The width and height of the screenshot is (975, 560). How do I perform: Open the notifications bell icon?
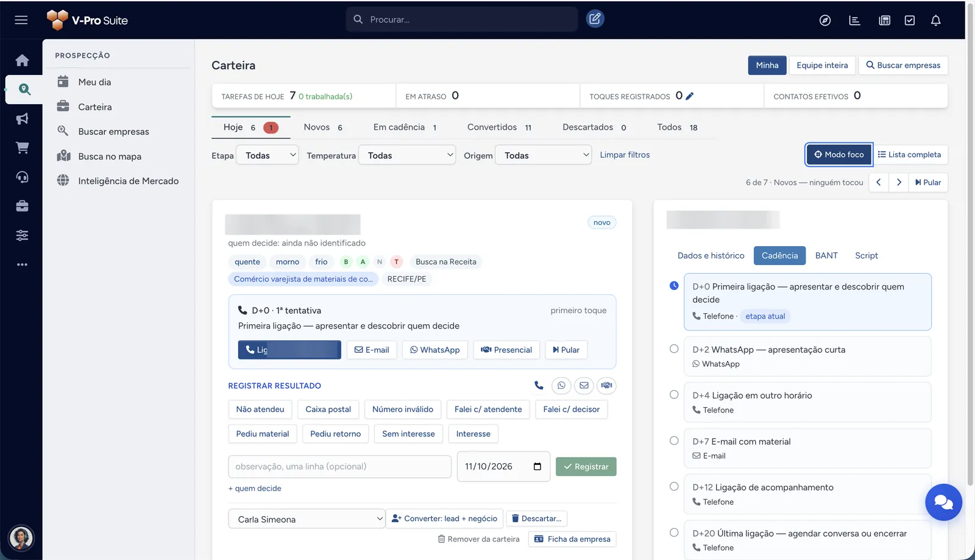point(935,21)
